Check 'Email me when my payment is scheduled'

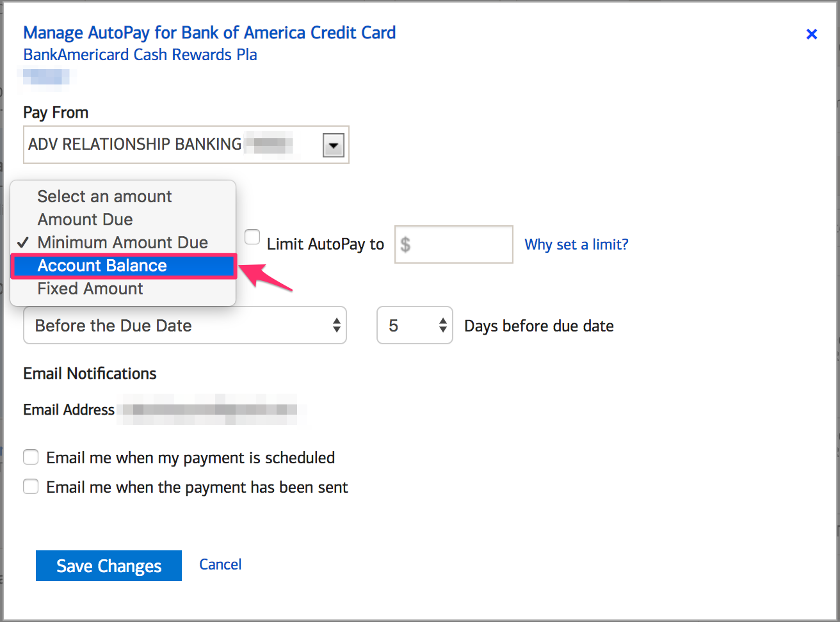tap(31, 458)
